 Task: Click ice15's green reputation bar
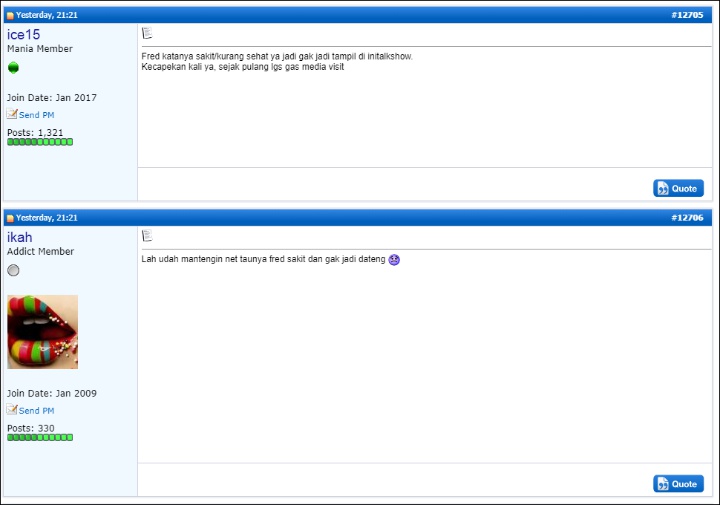pyautogui.click(x=40, y=142)
